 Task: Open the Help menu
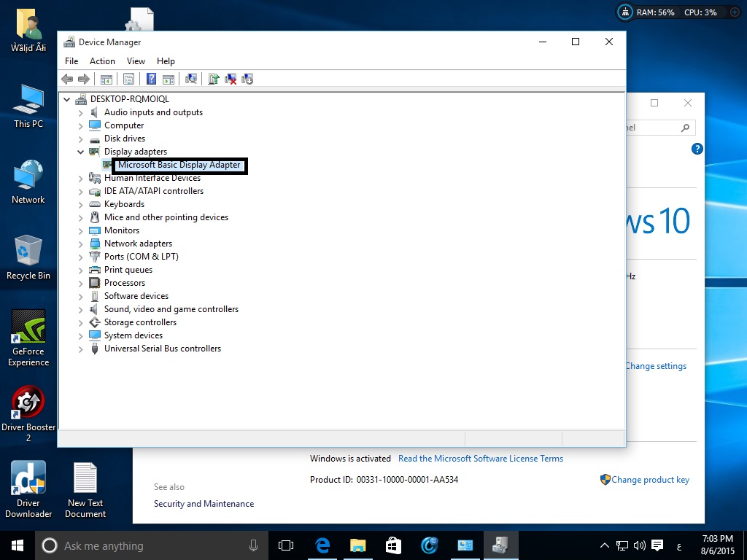pyautogui.click(x=166, y=61)
